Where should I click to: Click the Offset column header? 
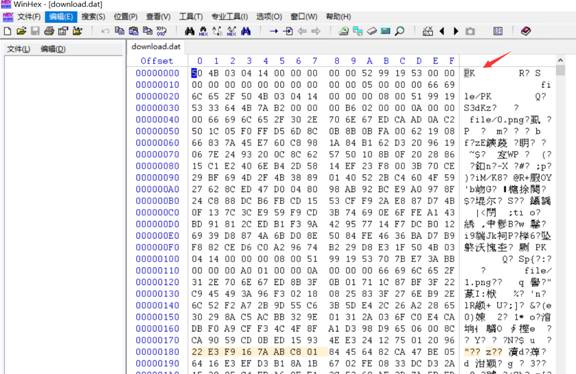[x=156, y=61]
